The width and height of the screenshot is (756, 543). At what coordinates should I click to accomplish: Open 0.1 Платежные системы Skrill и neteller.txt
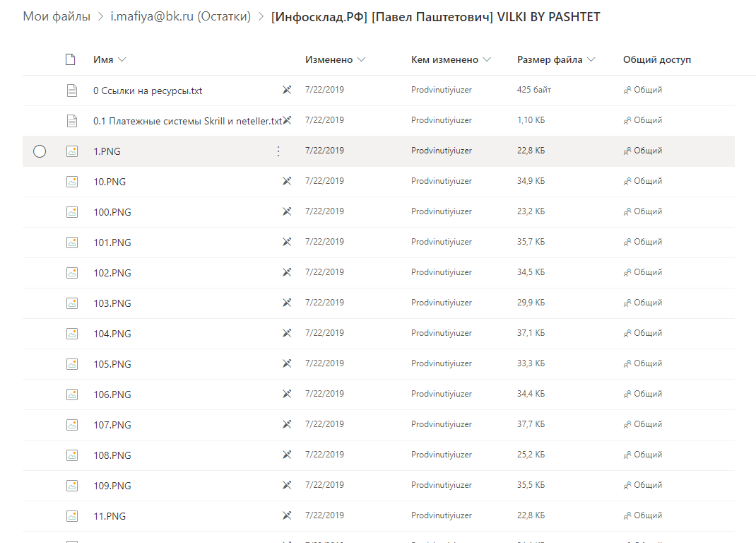click(x=187, y=121)
